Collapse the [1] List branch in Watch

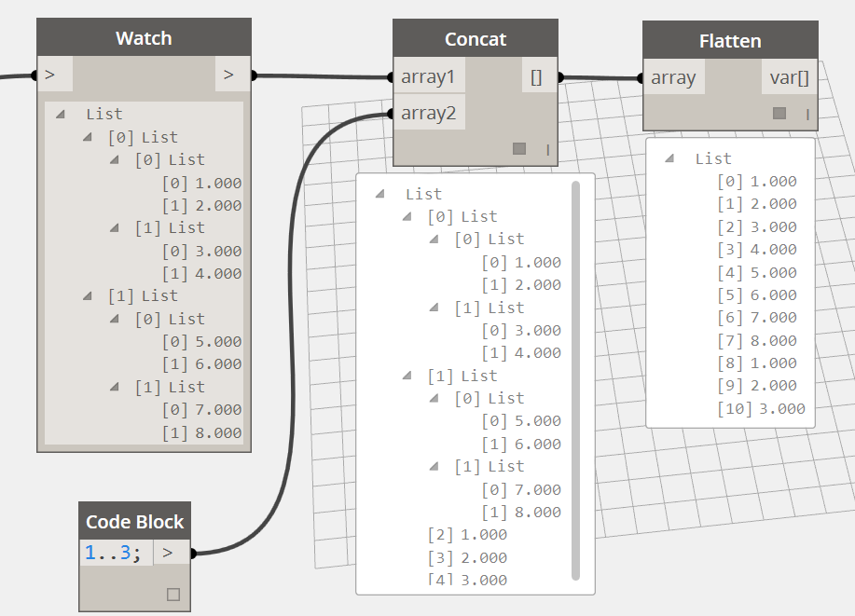click(86, 295)
